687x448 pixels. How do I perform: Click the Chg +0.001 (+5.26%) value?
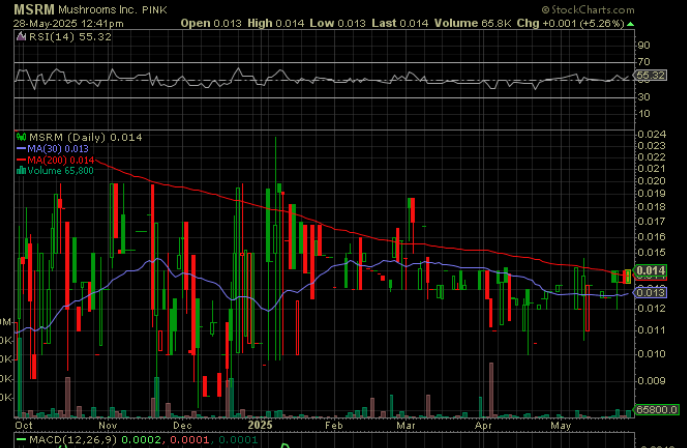[570, 23]
